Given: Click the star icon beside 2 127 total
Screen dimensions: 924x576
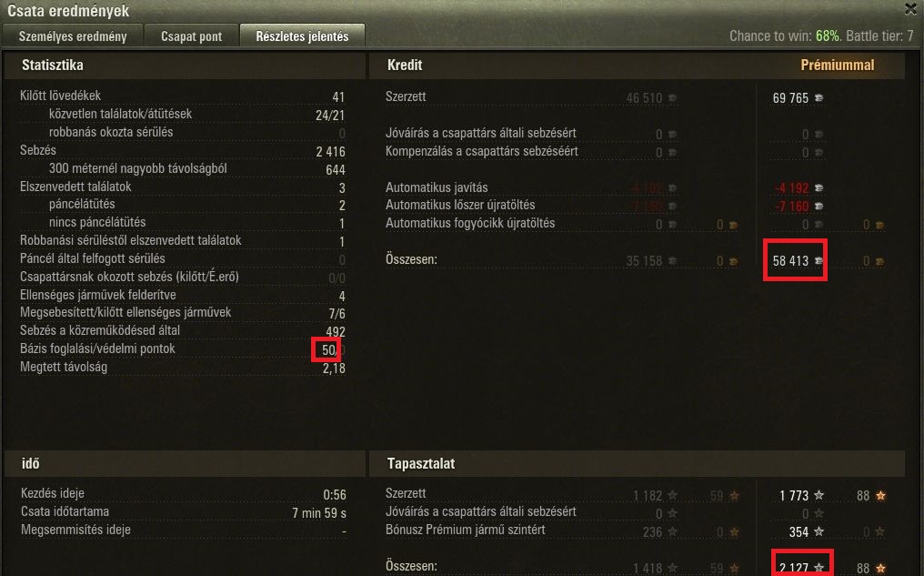Looking at the screenshot, I should [x=819, y=567].
